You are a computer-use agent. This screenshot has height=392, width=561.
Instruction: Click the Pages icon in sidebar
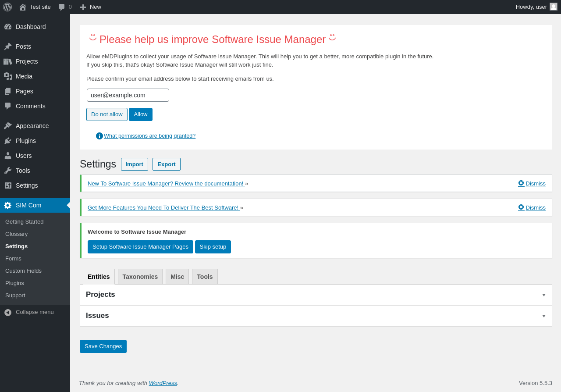point(8,91)
